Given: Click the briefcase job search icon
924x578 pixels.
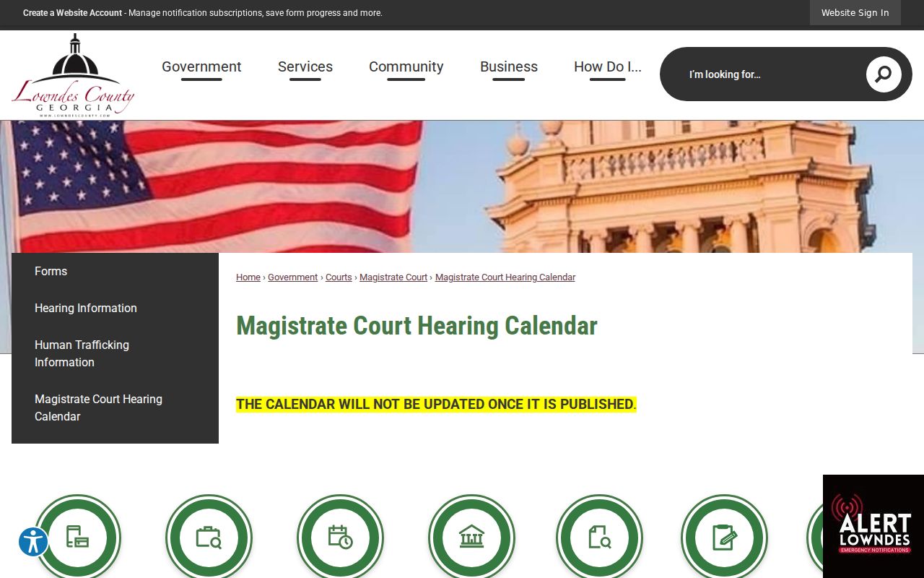Looking at the screenshot, I should pyautogui.click(x=209, y=538).
